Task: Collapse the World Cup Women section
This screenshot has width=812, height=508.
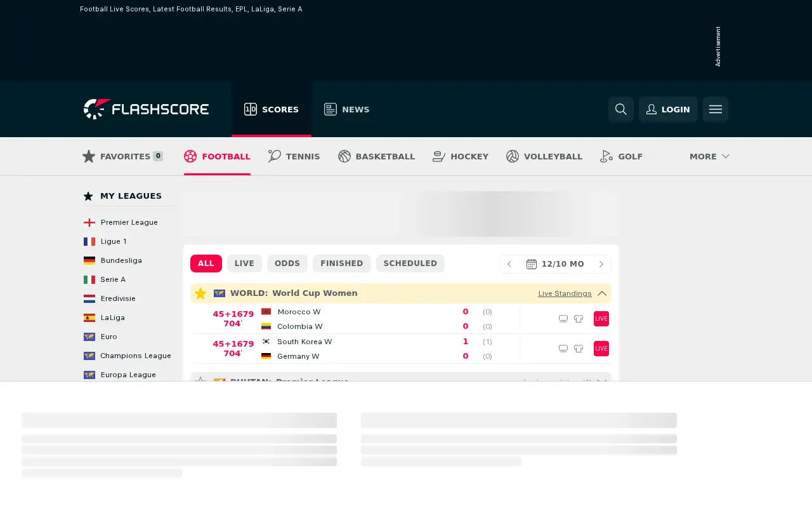Action: tap(602, 293)
